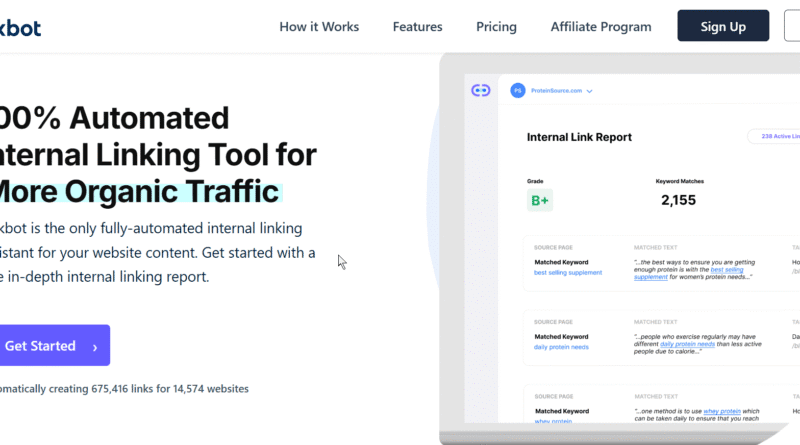800x445 pixels.
Task: Click the Keyword Matches 2,155 count
Action: pyautogui.click(x=678, y=200)
